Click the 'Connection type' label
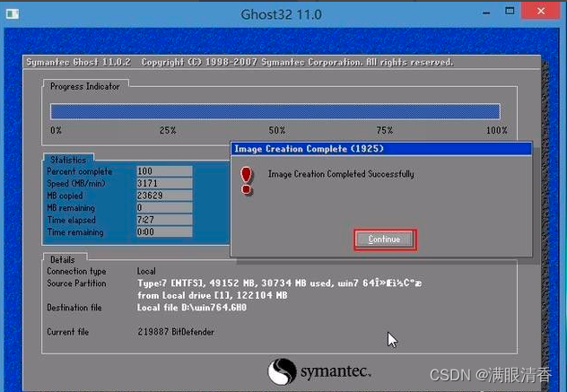Screen dimensions: 567x392 (x=76, y=271)
